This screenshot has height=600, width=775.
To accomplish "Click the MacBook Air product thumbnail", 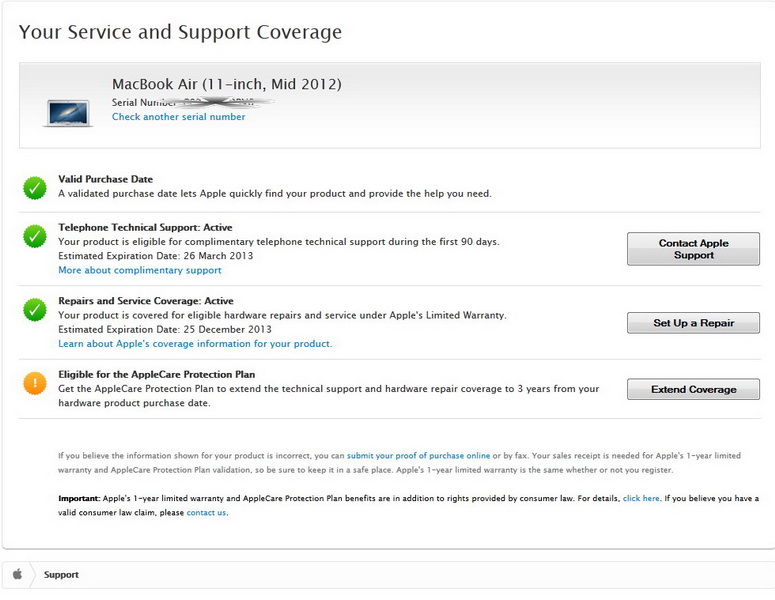I will 67,111.
